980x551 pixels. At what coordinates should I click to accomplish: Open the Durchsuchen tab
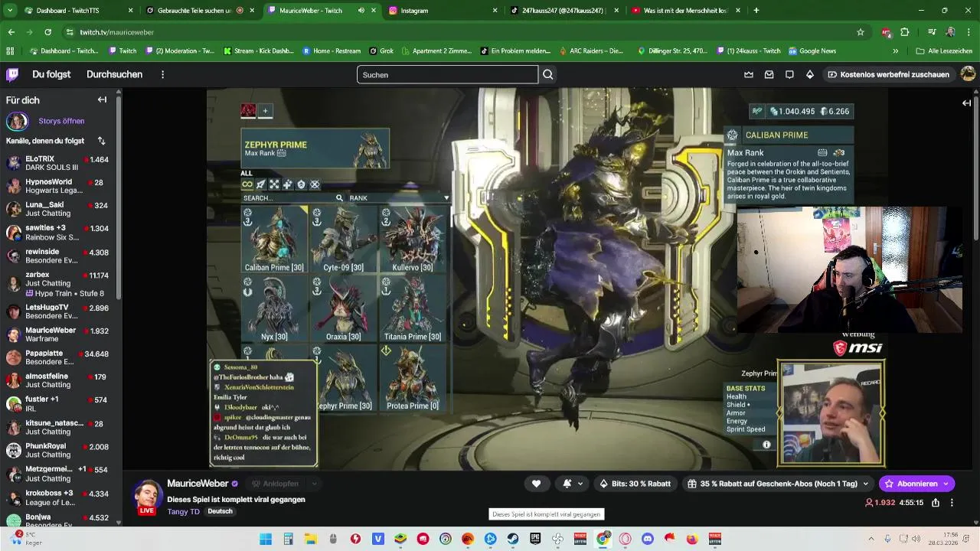click(x=114, y=74)
